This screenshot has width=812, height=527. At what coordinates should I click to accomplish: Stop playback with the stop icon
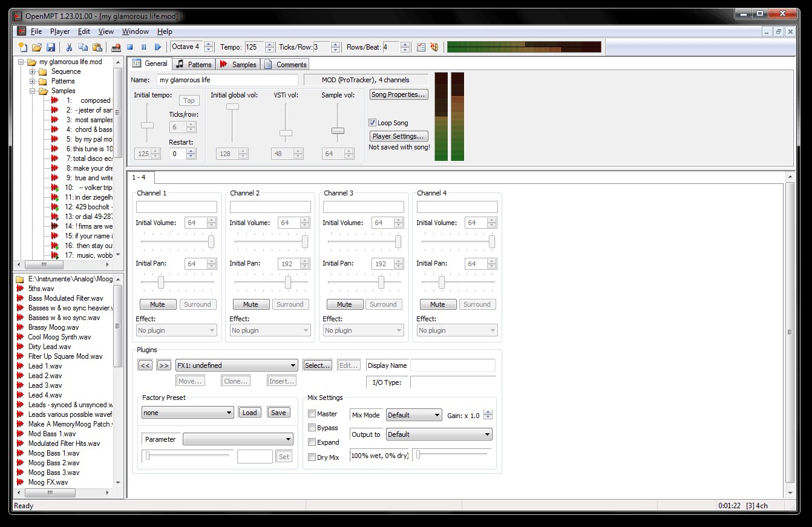[129, 47]
